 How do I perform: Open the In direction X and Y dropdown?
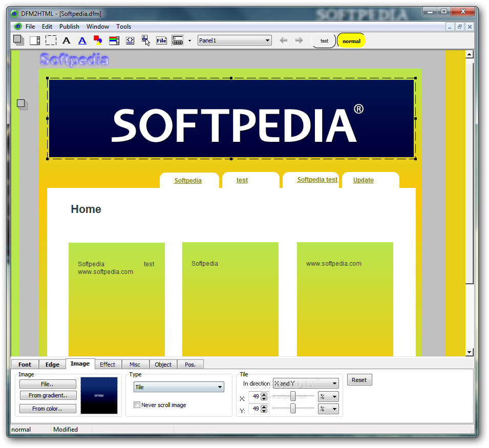(306, 383)
